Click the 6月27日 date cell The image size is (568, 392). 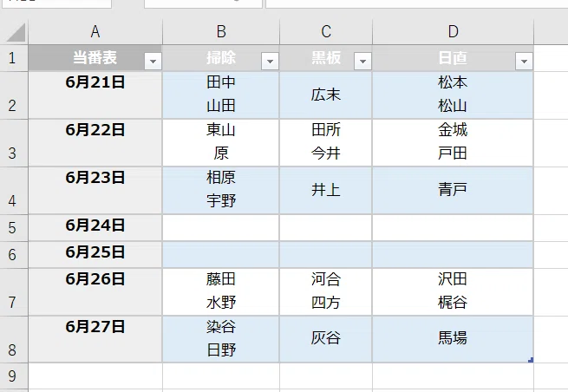(x=95, y=339)
